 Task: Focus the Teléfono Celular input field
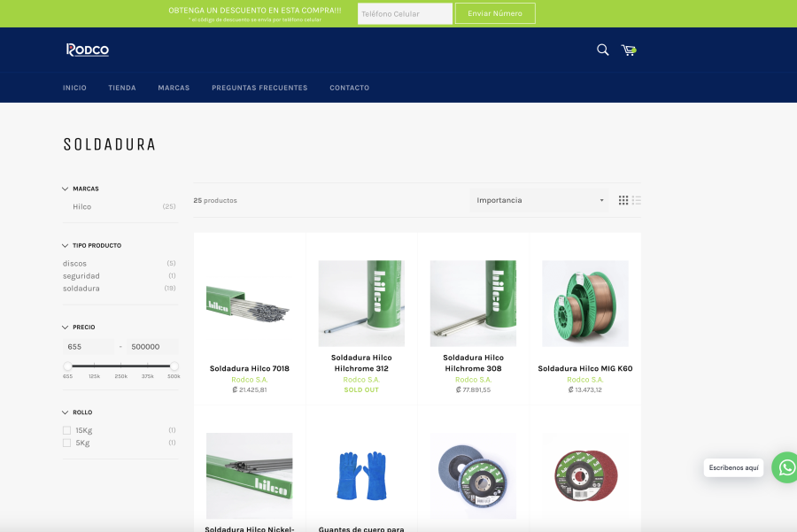point(405,13)
